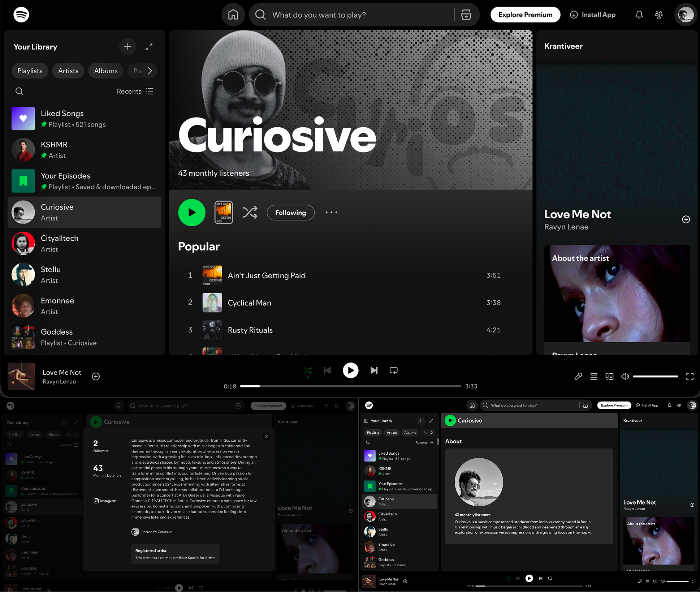Click the plus icon in Your Library
Screen dimensions: 700x592
point(128,47)
